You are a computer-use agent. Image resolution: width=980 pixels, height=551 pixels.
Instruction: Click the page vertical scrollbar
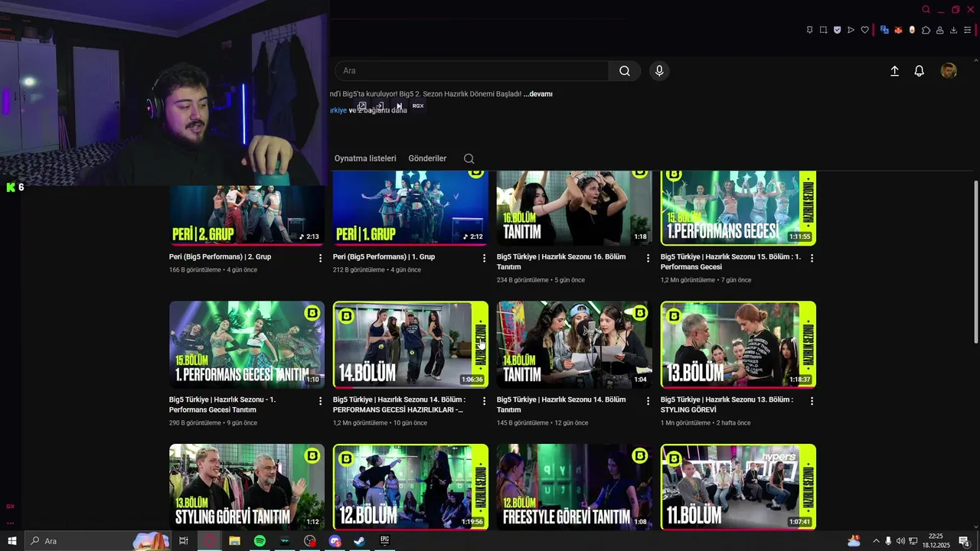tap(975, 262)
